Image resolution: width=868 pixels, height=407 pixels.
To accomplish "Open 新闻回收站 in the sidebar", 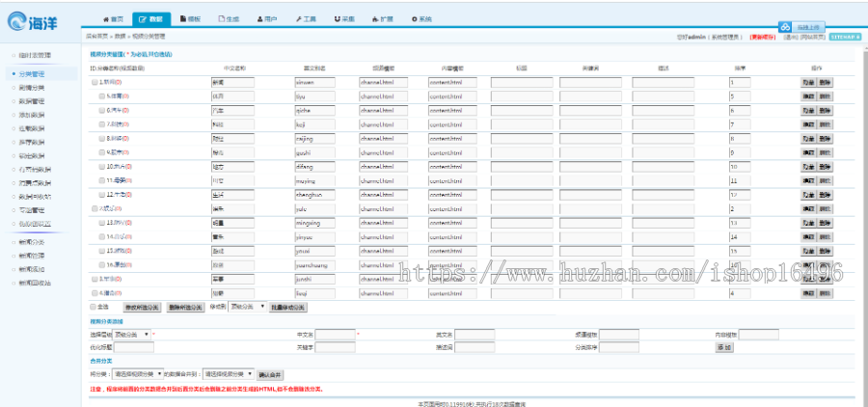I will [35, 283].
